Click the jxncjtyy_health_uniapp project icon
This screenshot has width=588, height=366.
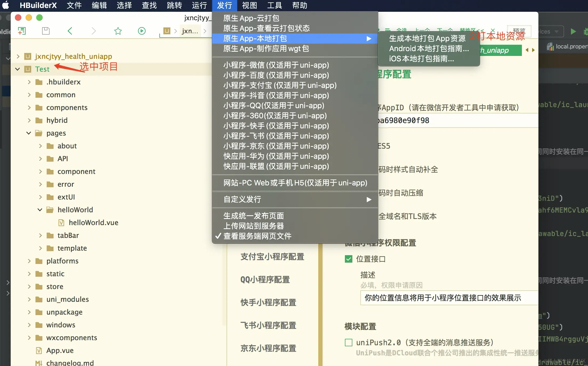coord(28,56)
